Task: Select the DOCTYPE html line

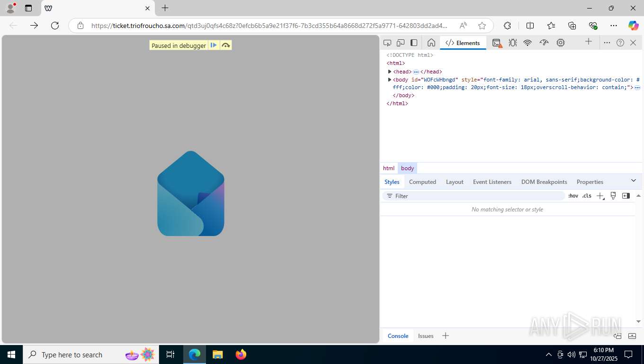Action: tap(410, 55)
